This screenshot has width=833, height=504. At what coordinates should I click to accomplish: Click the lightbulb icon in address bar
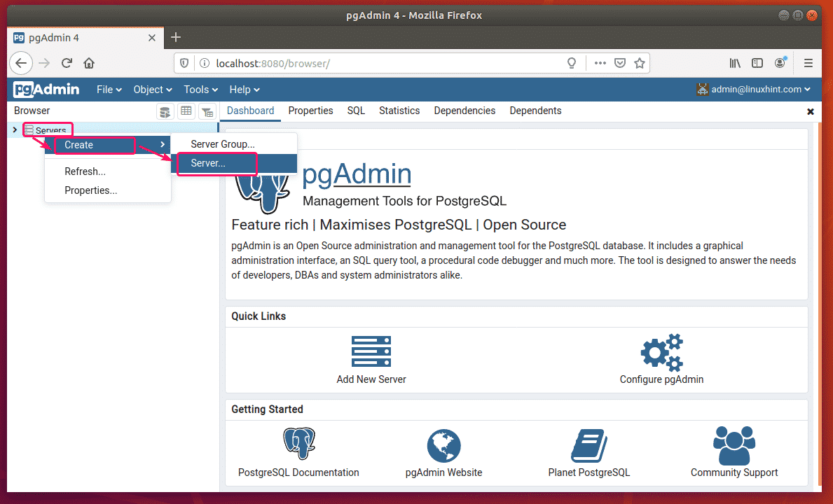click(572, 63)
